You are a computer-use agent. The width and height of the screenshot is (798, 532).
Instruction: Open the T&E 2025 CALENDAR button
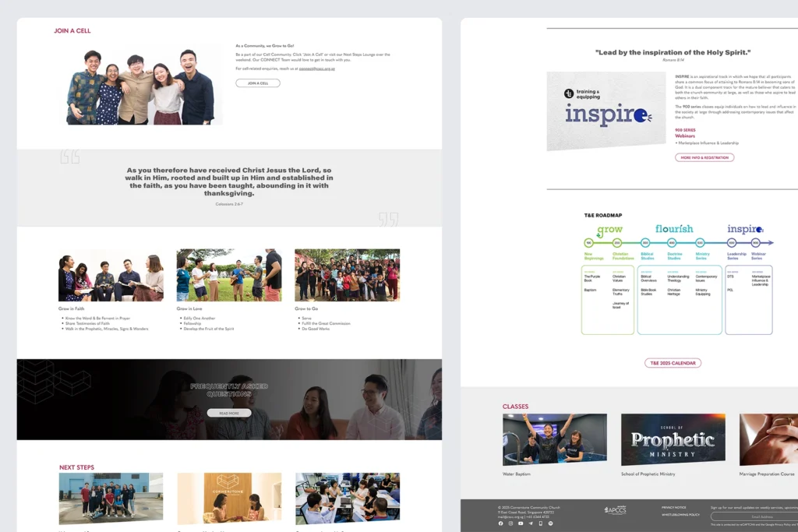[x=673, y=363]
